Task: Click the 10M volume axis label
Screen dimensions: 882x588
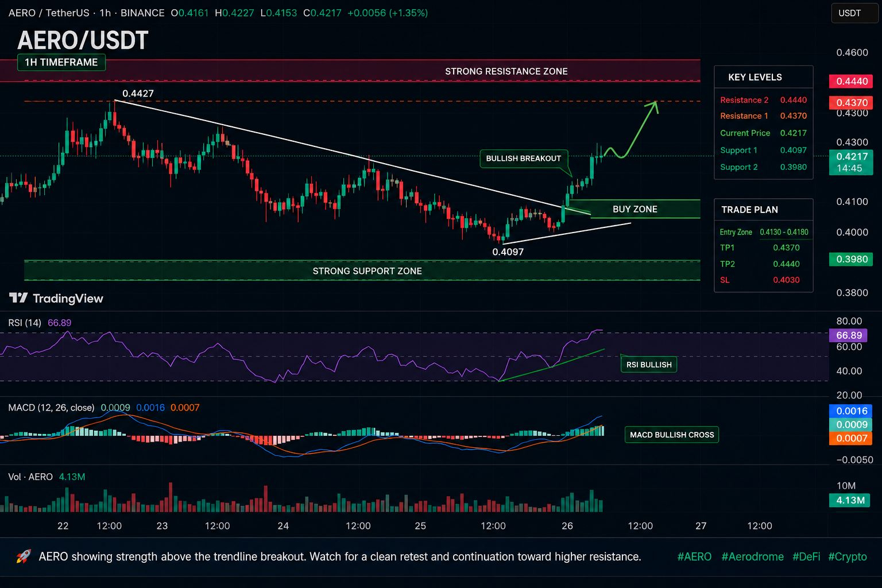Action: (846, 486)
